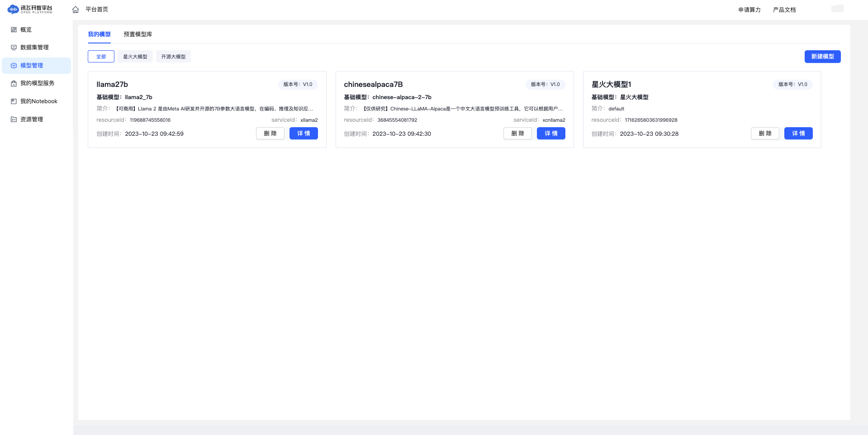The height and width of the screenshot is (435, 868).
Task: Delete the llama27b model
Action: click(x=270, y=134)
